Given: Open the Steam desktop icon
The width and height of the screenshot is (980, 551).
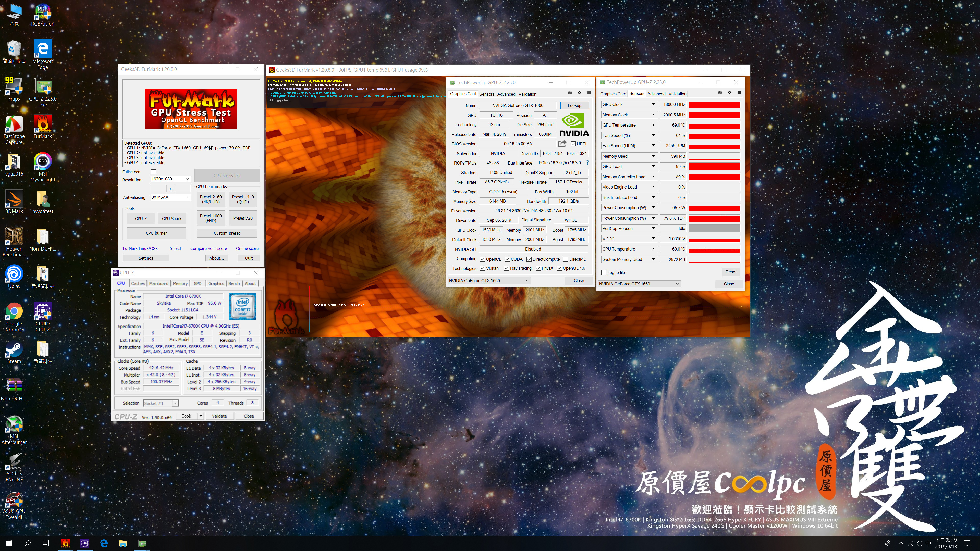Looking at the screenshot, I should [14, 352].
